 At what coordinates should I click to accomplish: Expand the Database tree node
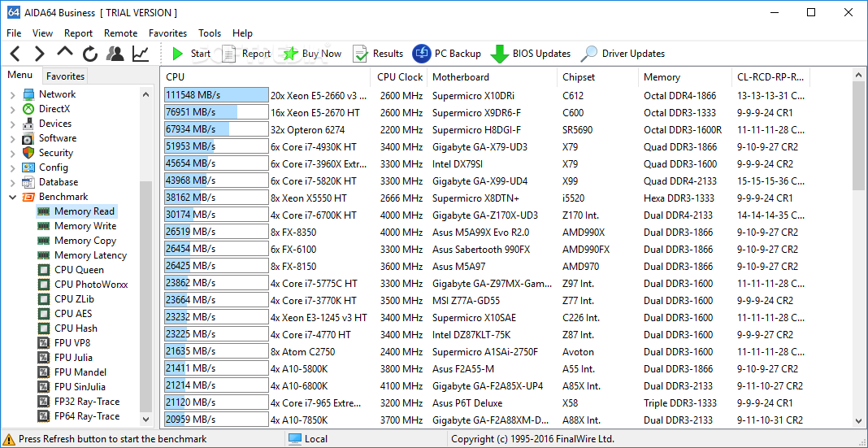[x=13, y=182]
